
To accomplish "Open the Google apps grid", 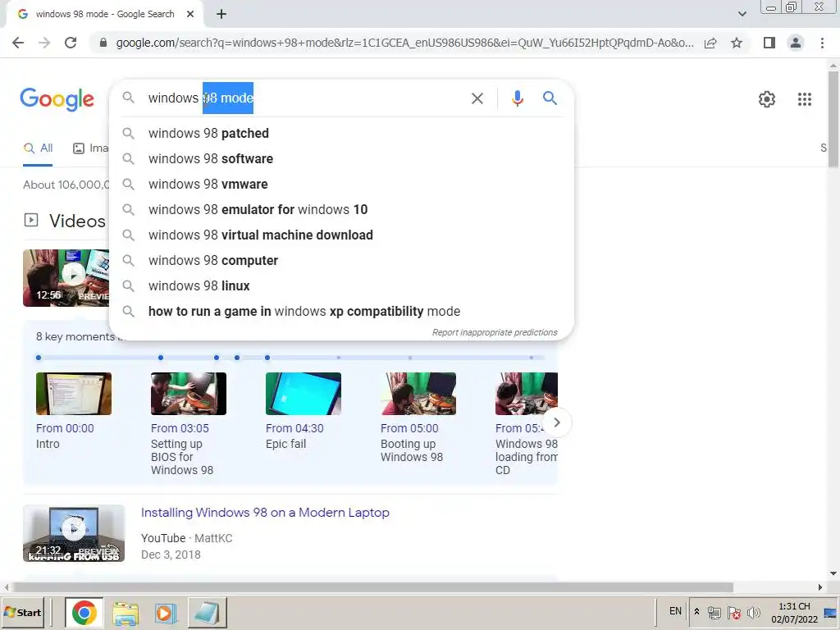I will pyautogui.click(x=805, y=99).
